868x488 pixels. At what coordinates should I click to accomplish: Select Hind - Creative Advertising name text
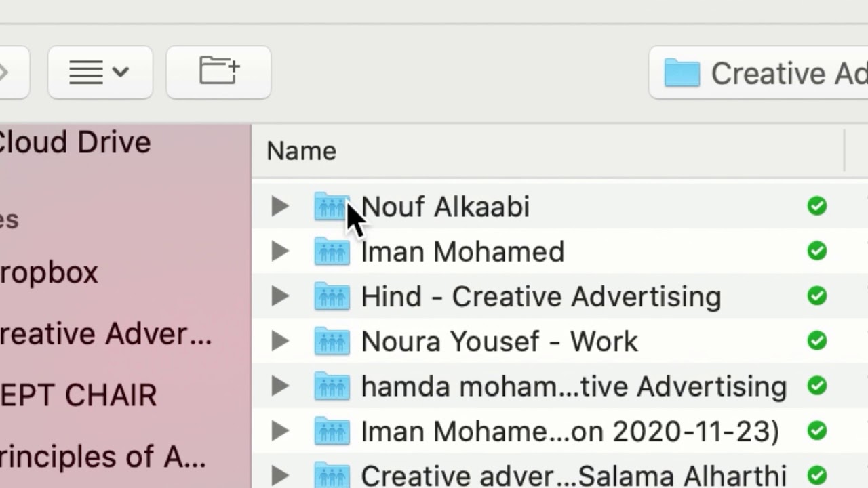(541, 297)
